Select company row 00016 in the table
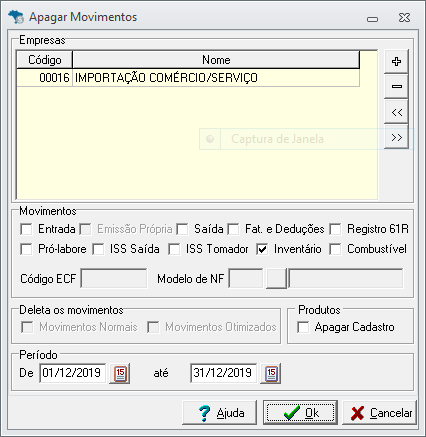This screenshot has width=426, height=437. (x=188, y=78)
